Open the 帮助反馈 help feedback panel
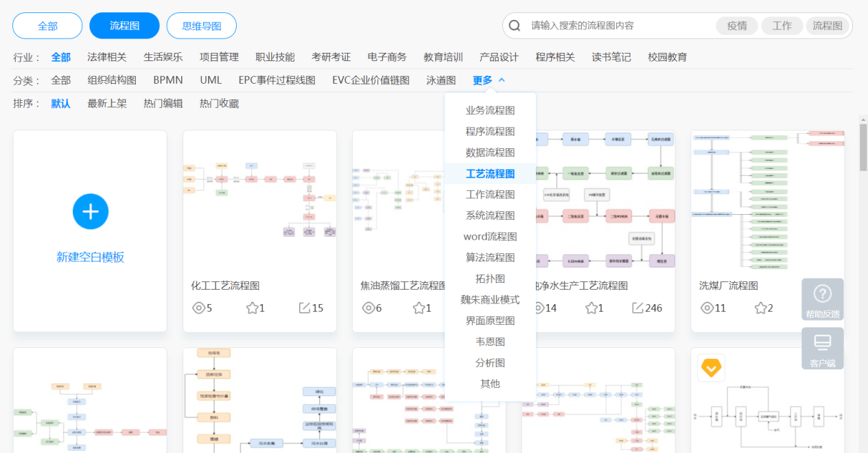 click(x=821, y=299)
